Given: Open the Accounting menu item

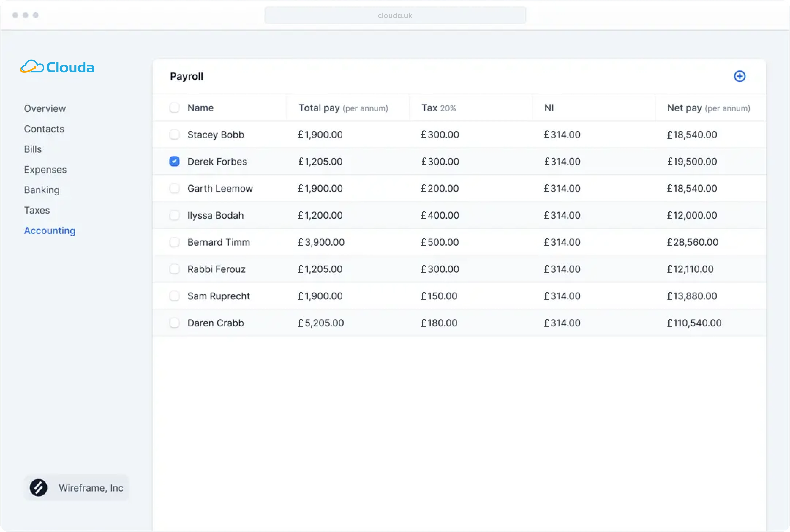Looking at the screenshot, I should (x=50, y=230).
